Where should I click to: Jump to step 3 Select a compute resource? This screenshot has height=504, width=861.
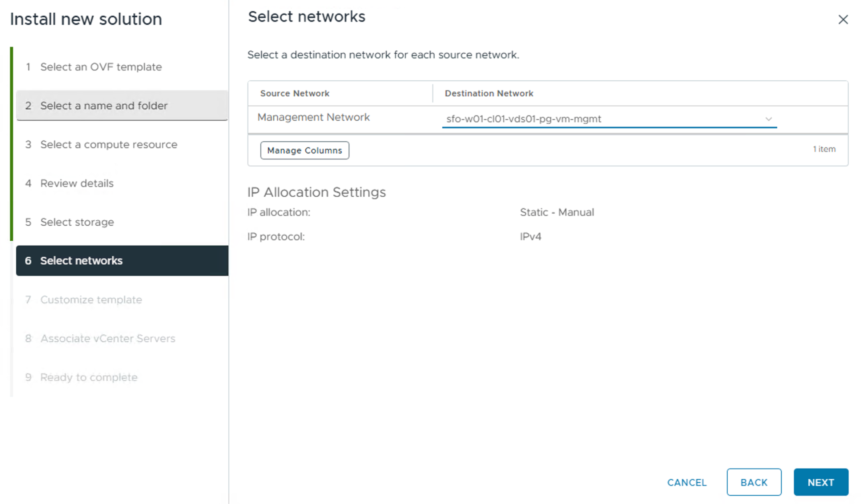tap(108, 145)
